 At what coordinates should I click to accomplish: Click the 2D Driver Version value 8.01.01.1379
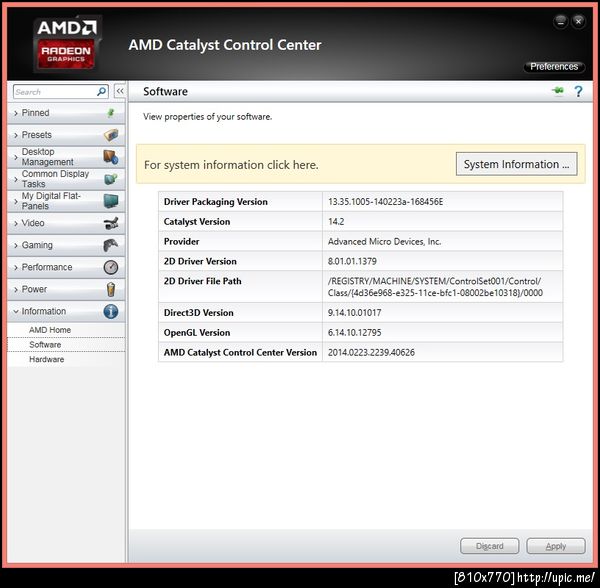352,261
